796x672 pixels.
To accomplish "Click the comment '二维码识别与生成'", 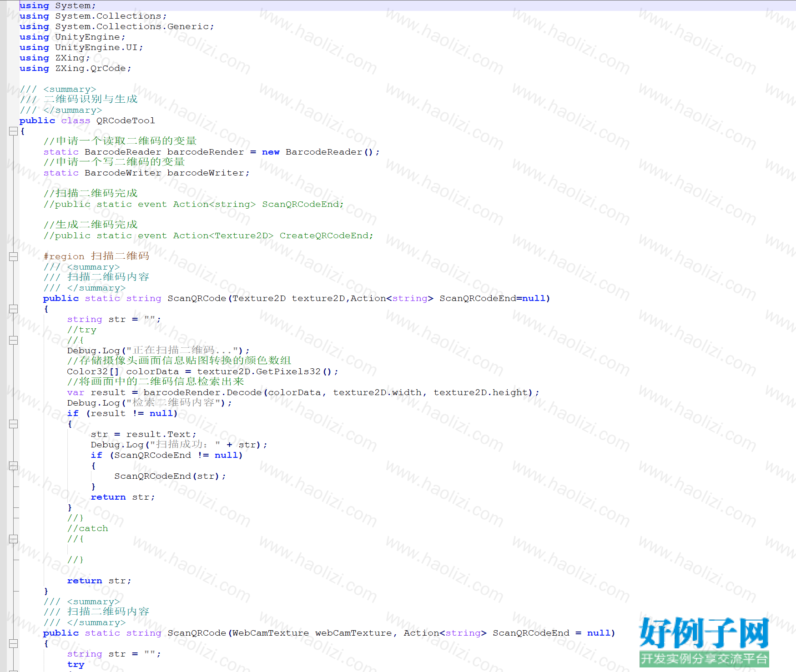I will [91, 99].
